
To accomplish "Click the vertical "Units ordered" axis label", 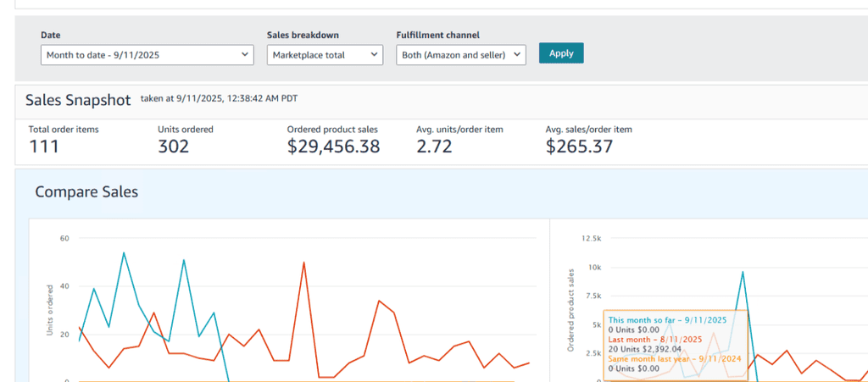I will 49,309.
